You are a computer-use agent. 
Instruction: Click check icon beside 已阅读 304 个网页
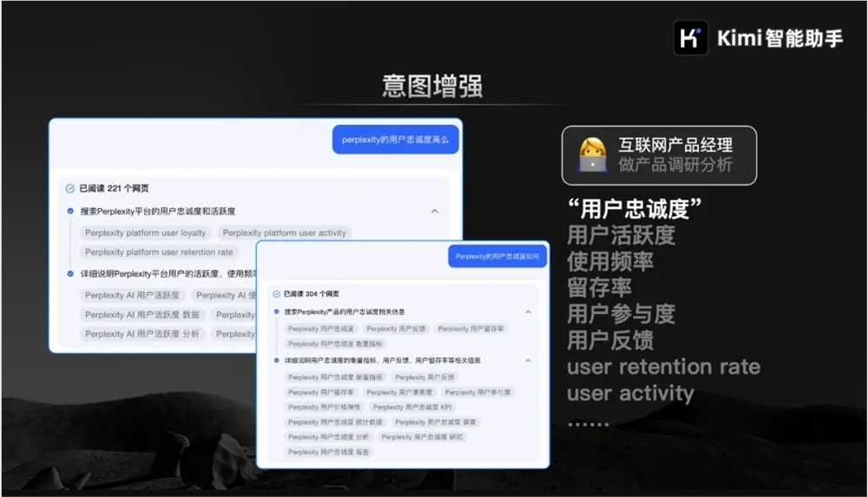point(276,294)
